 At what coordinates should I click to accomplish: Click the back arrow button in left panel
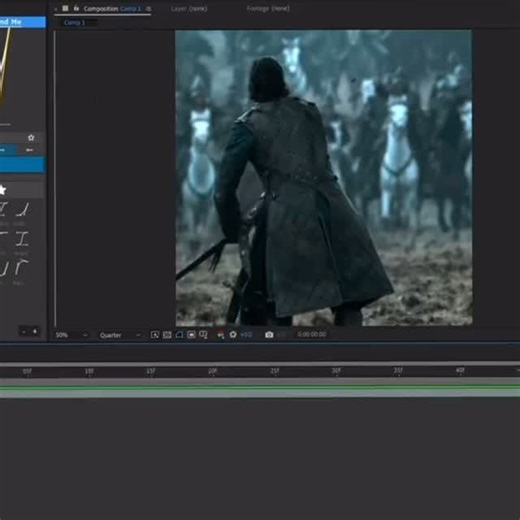pyautogui.click(x=29, y=150)
